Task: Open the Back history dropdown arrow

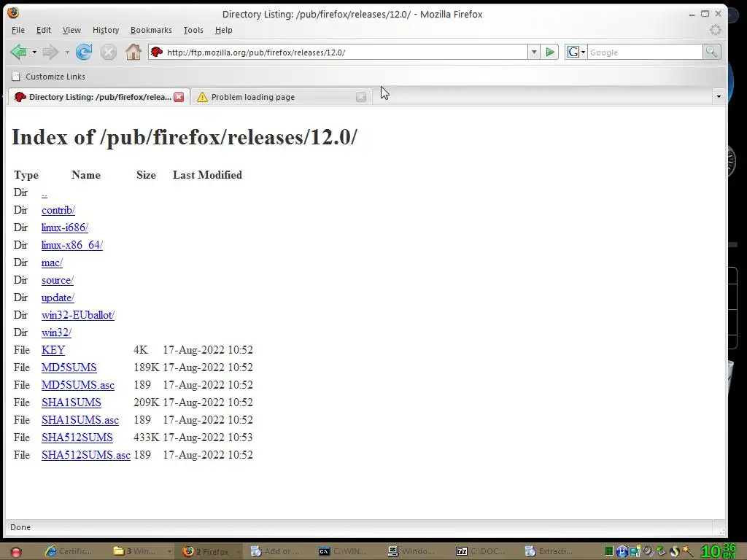Action: click(34, 52)
